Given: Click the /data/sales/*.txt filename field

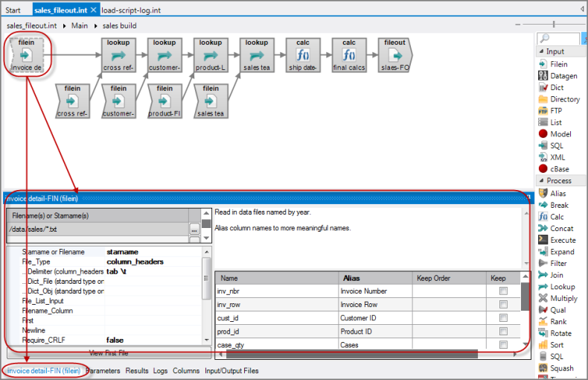Looking at the screenshot, I should [98, 229].
